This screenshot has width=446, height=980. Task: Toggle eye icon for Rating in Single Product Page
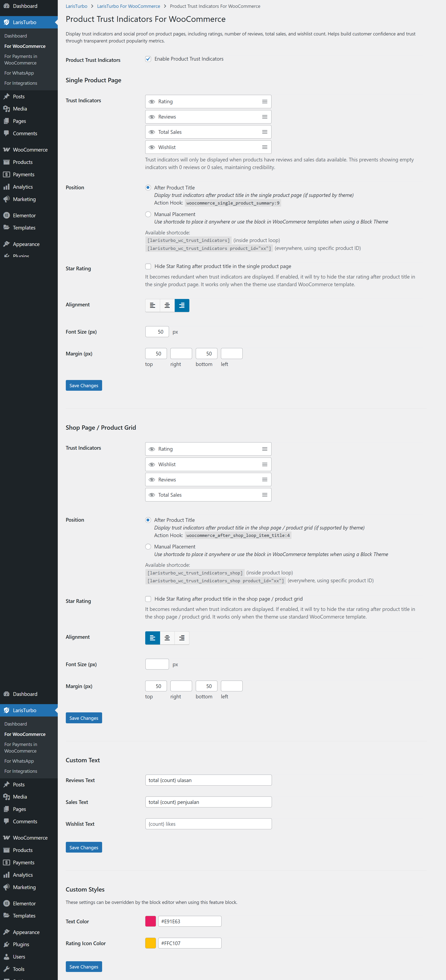(x=152, y=102)
